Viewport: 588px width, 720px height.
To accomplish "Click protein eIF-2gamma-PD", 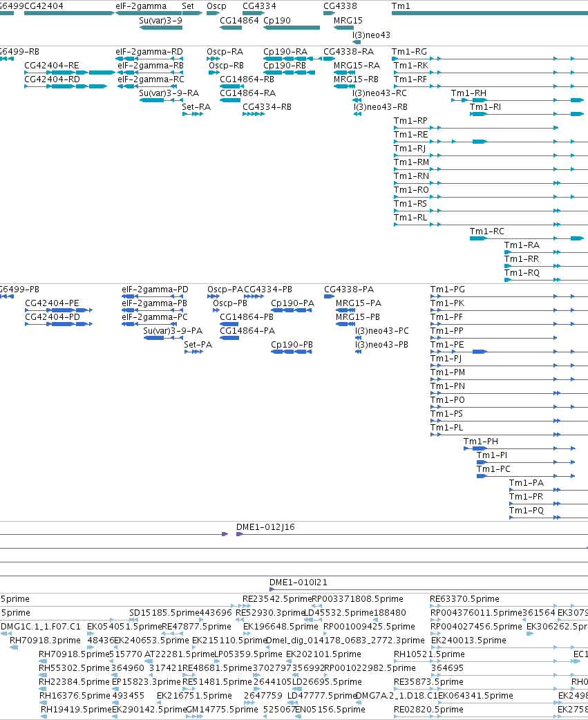I will tap(153, 296).
